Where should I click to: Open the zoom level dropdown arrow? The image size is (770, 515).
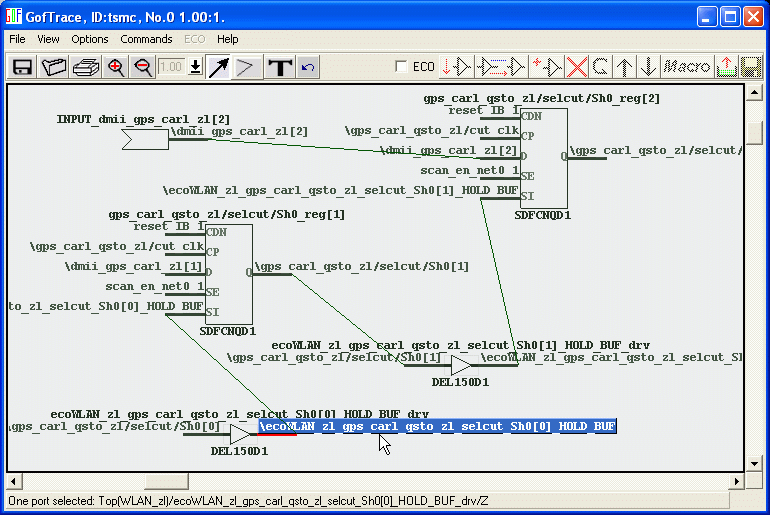click(x=195, y=67)
